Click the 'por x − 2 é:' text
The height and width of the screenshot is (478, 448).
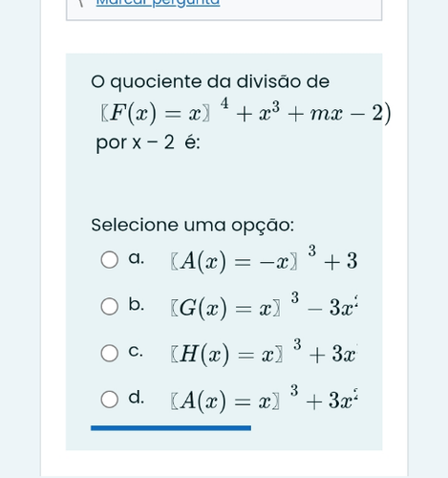tap(148, 142)
